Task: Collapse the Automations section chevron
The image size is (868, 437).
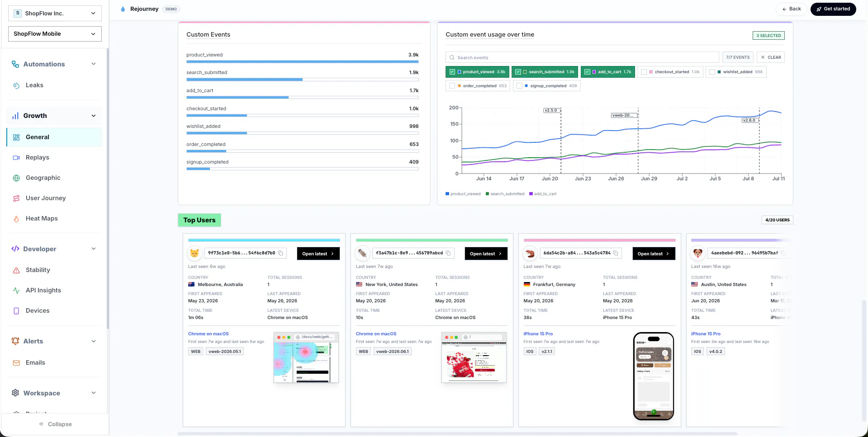Action: tap(94, 64)
